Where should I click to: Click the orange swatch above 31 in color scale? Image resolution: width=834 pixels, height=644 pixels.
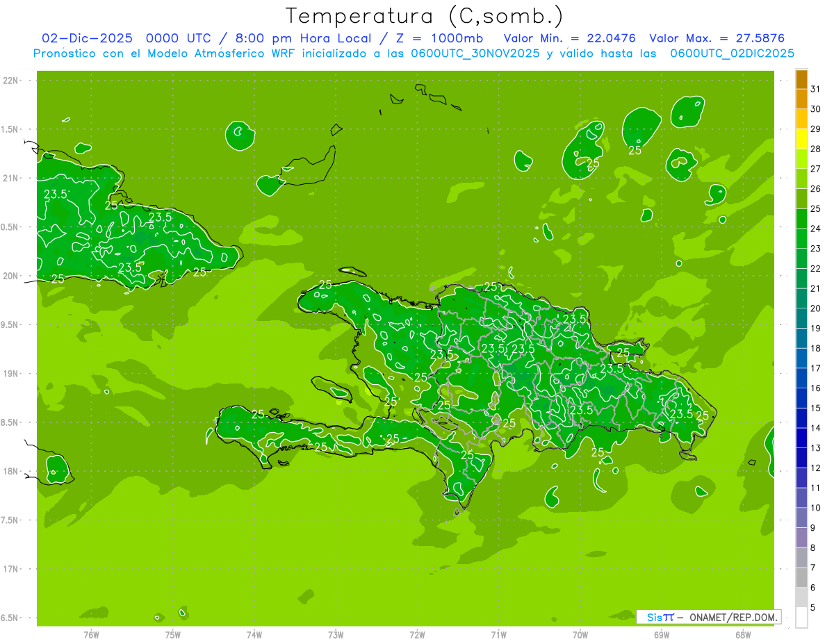tap(801, 79)
